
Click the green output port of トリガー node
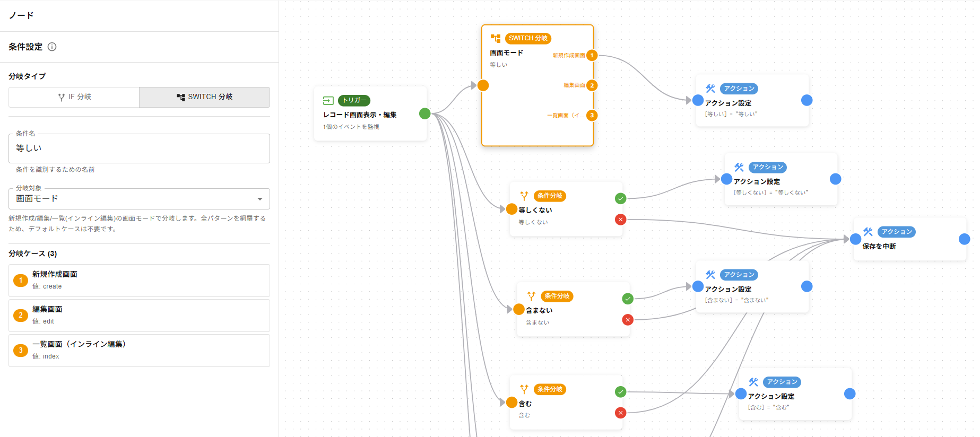(424, 113)
